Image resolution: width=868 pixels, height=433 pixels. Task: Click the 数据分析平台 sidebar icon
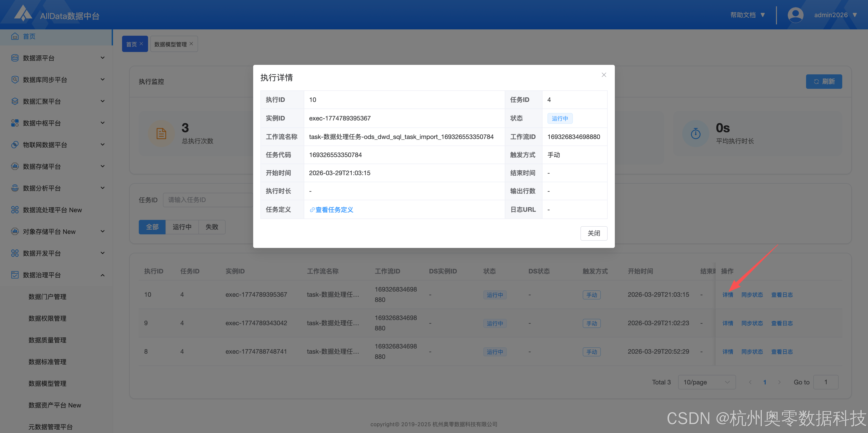[15, 188]
